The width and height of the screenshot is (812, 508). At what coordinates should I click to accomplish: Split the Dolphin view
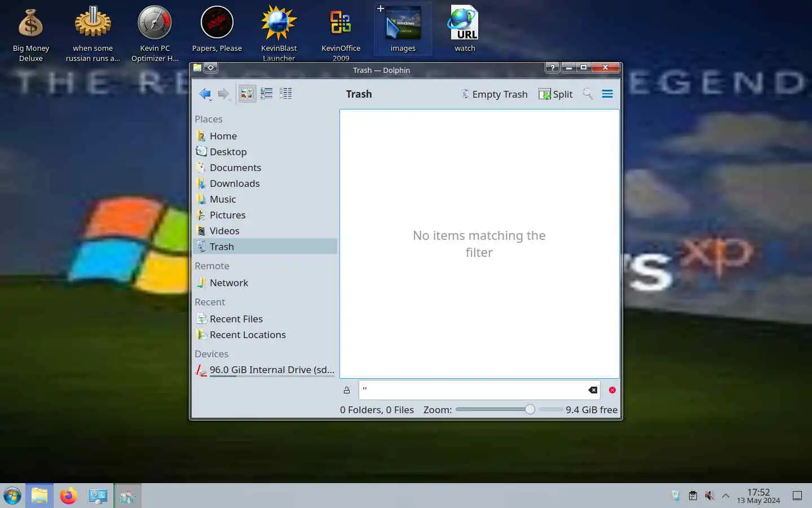556,94
